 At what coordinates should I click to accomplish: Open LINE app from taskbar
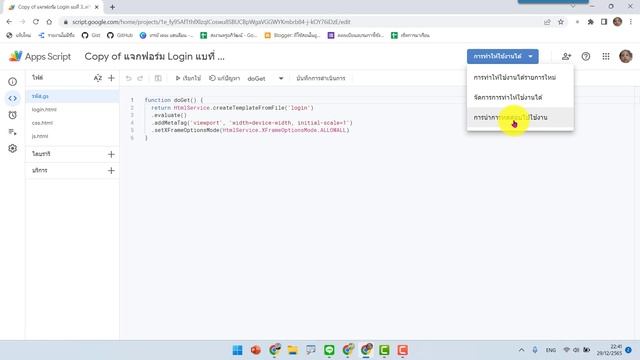click(x=329, y=350)
